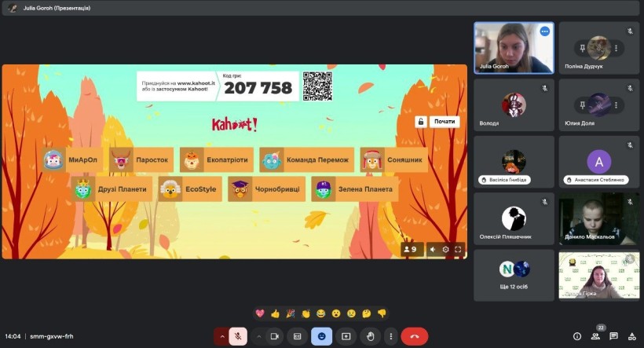Click the game PIN 207 758
This screenshot has height=348, width=644.
pyautogui.click(x=258, y=88)
